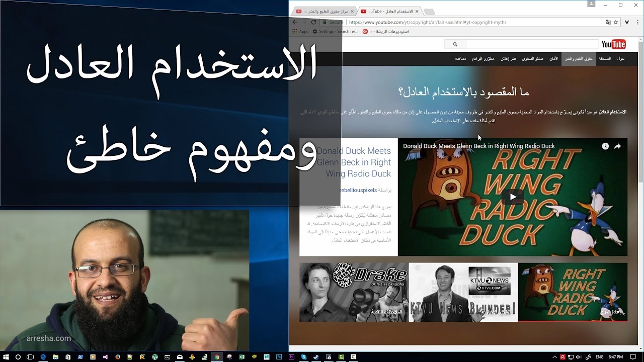This screenshot has width=644, height=362.
Task: Click the rebelliouspixels channel link
Action: (358, 191)
